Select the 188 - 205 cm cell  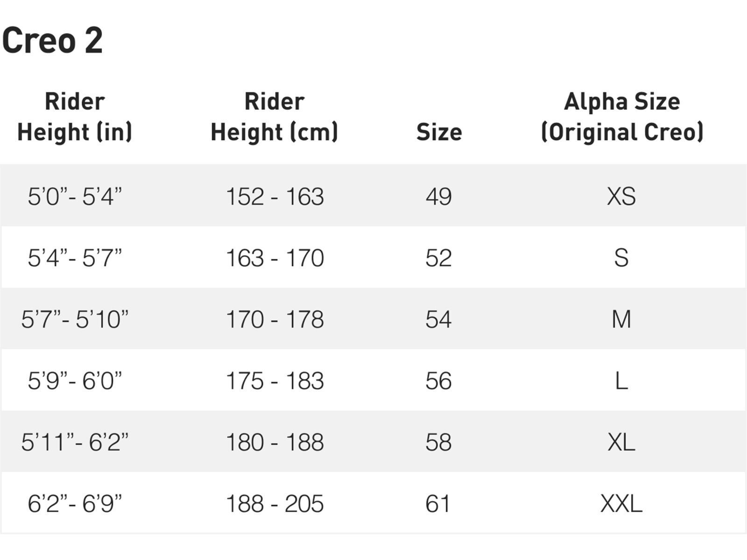coord(275,504)
